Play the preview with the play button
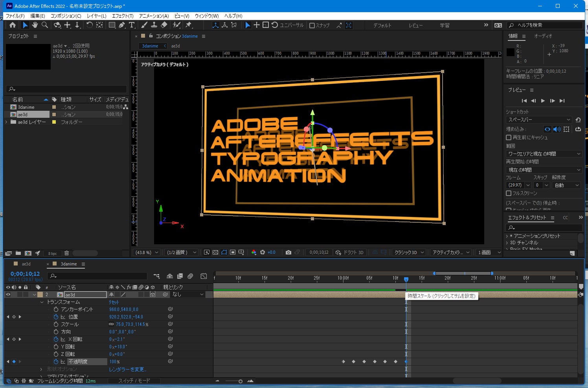Screen dimensions: 588x388 [543, 101]
